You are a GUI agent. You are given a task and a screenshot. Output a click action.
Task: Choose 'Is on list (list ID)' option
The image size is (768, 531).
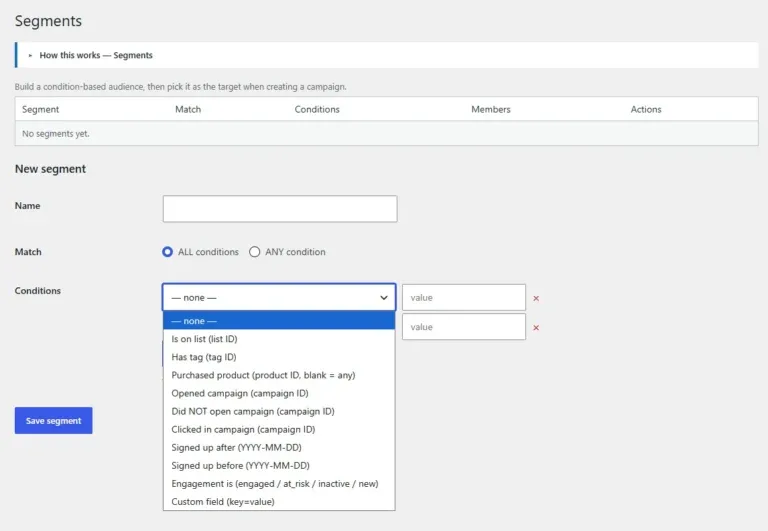[279, 339]
